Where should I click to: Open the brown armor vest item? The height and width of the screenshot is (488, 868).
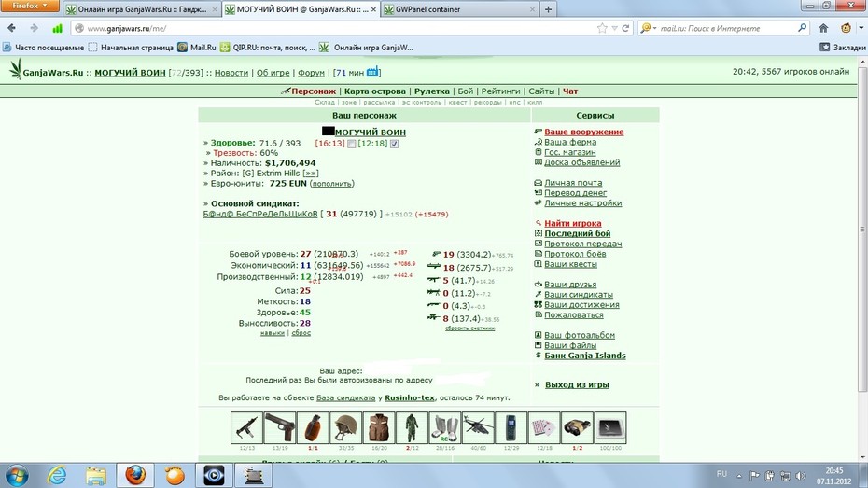(379, 427)
